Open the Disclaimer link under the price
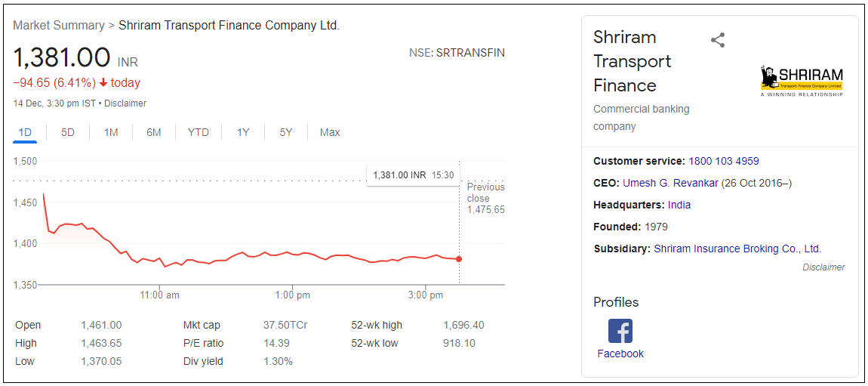This screenshot has width=868, height=386. tap(125, 103)
